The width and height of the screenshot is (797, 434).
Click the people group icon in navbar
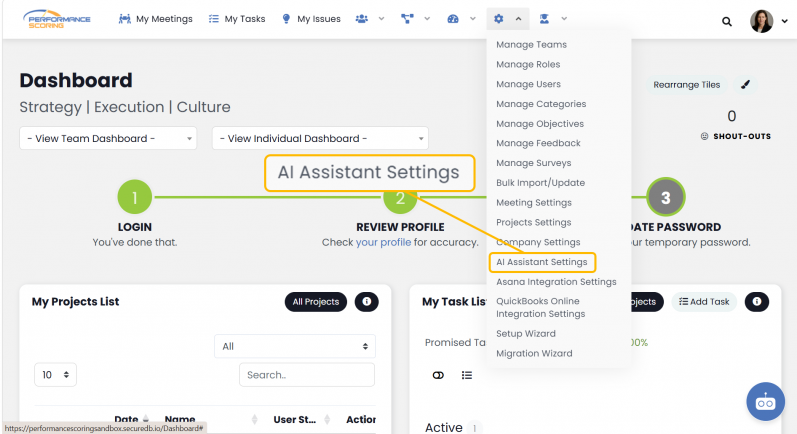tap(362, 19)
